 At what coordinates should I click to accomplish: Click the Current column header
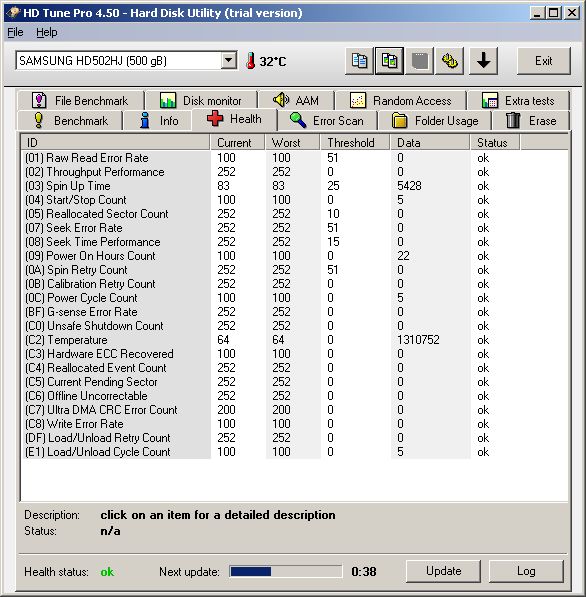237,143
